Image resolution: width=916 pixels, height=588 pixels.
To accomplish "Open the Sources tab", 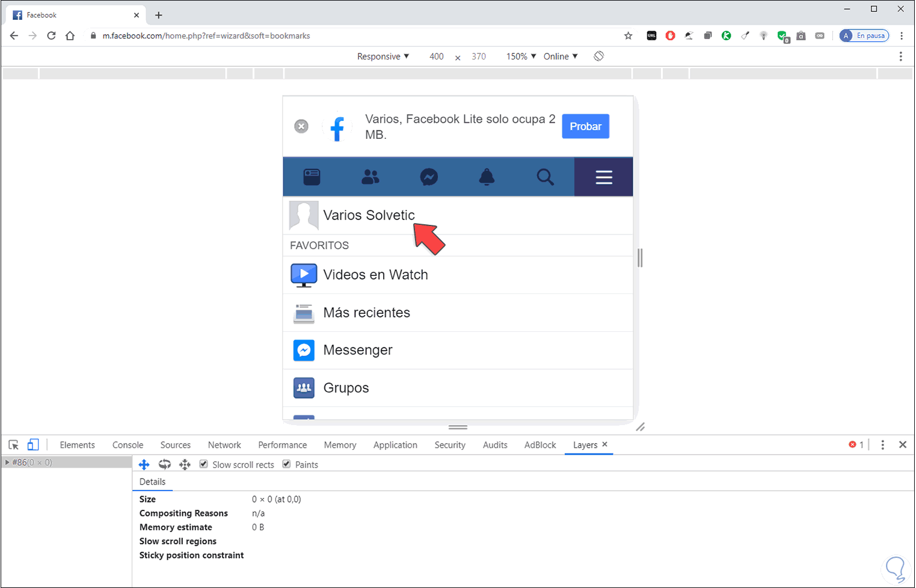I will (175, 445).
